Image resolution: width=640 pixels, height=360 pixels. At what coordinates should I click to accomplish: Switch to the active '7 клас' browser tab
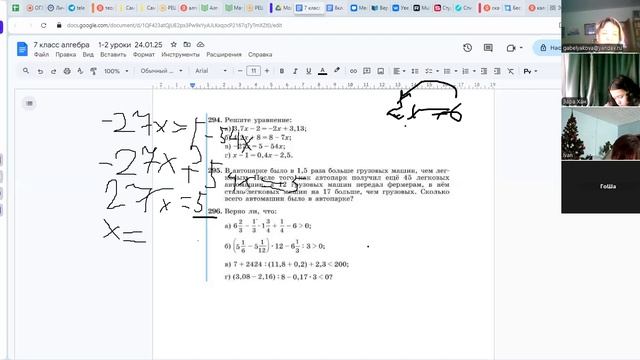(x=309, y=8)
